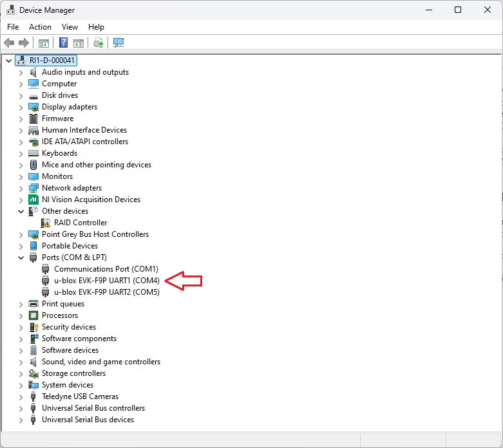The image size is (503, 448).
Task: Click the Print queues printer icon
Action: click(33, 304)
